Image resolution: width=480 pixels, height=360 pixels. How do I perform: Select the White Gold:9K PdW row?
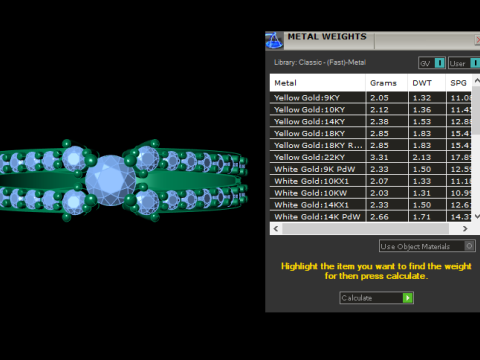tap(371, 169)
